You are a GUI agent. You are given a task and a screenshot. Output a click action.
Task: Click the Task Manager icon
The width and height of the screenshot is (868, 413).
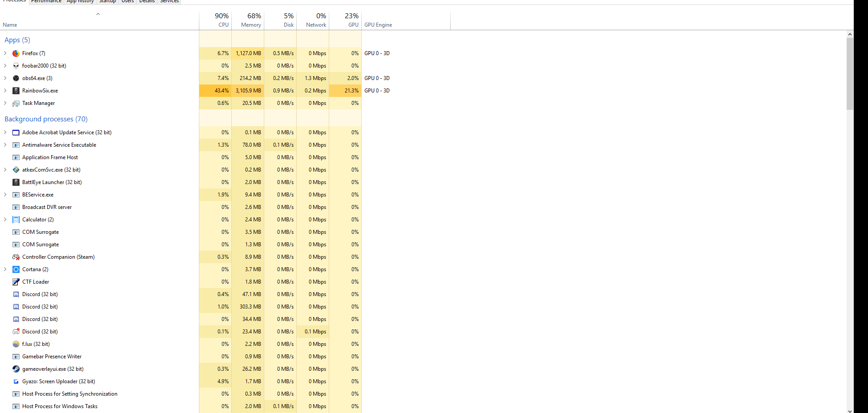click(16, 103)
